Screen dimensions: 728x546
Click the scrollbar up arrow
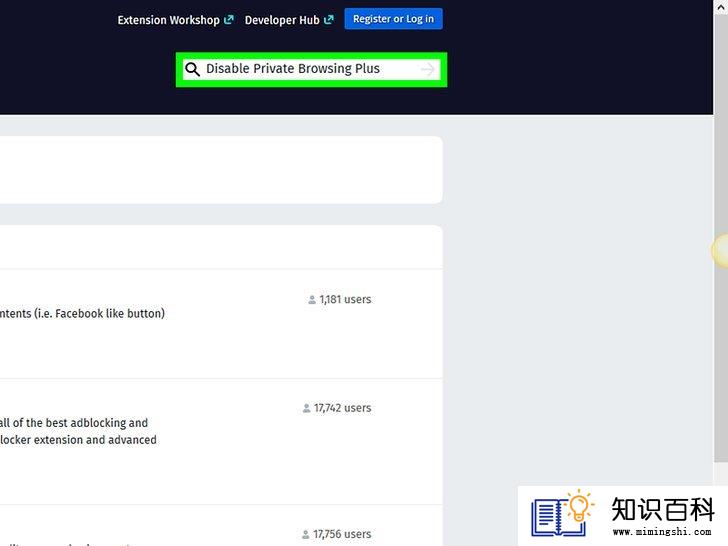pyautogui.click(x=721, y=7)
